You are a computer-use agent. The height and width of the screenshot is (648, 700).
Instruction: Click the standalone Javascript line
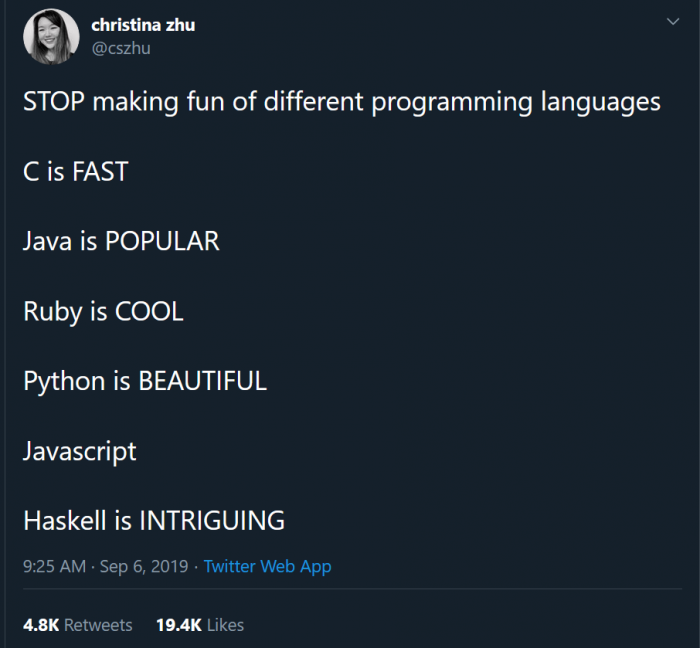tap(80, 451)
